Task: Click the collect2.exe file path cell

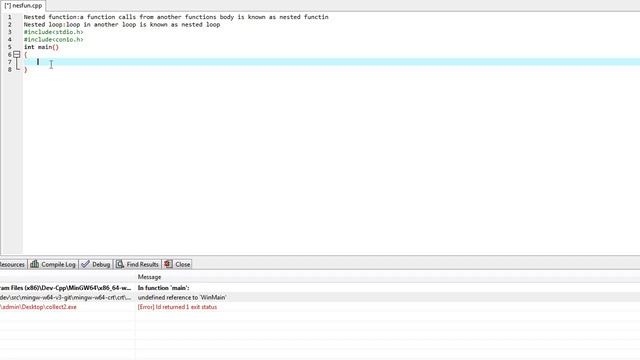Action: [x=38, y=307]
